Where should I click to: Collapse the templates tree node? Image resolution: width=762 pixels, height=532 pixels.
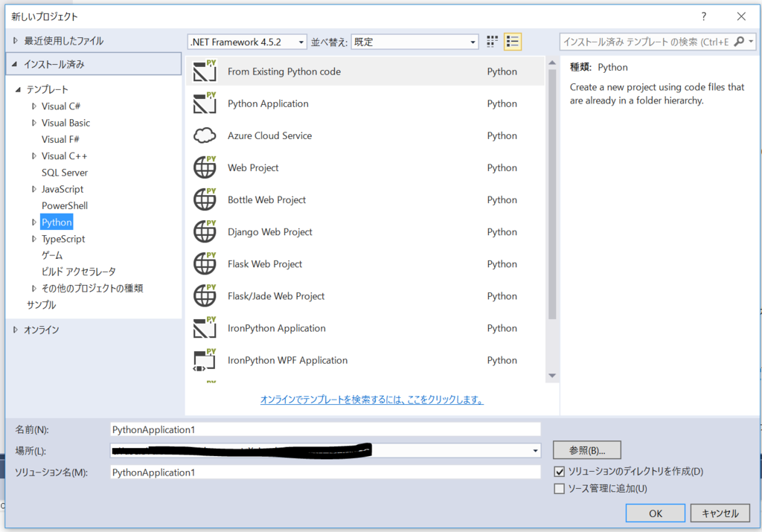pyautogui.click(x=18, y=89)
